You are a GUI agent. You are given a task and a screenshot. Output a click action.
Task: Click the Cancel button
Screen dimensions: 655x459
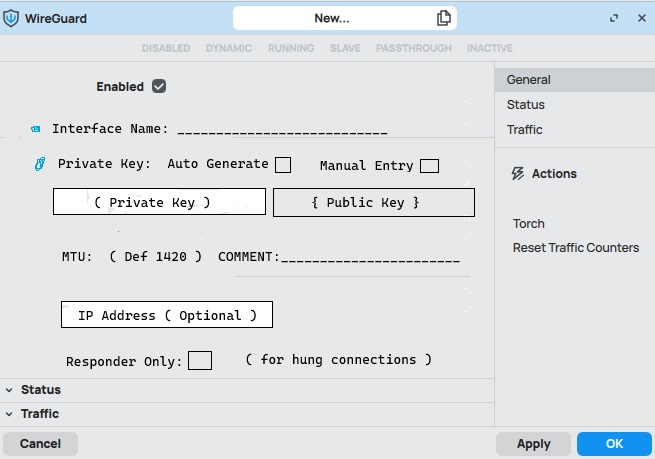pos(41,444)
